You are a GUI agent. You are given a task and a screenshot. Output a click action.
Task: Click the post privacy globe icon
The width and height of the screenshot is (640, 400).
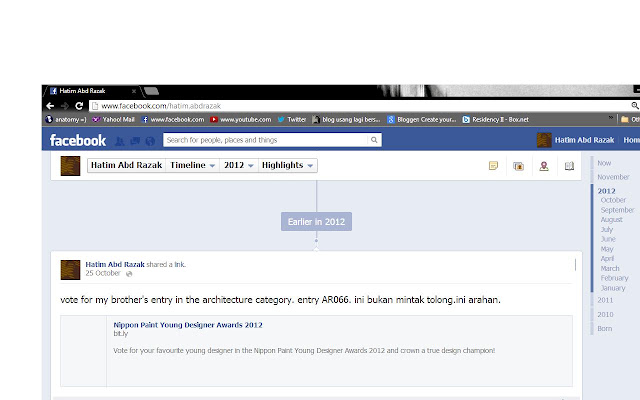[x=129, y=274]
